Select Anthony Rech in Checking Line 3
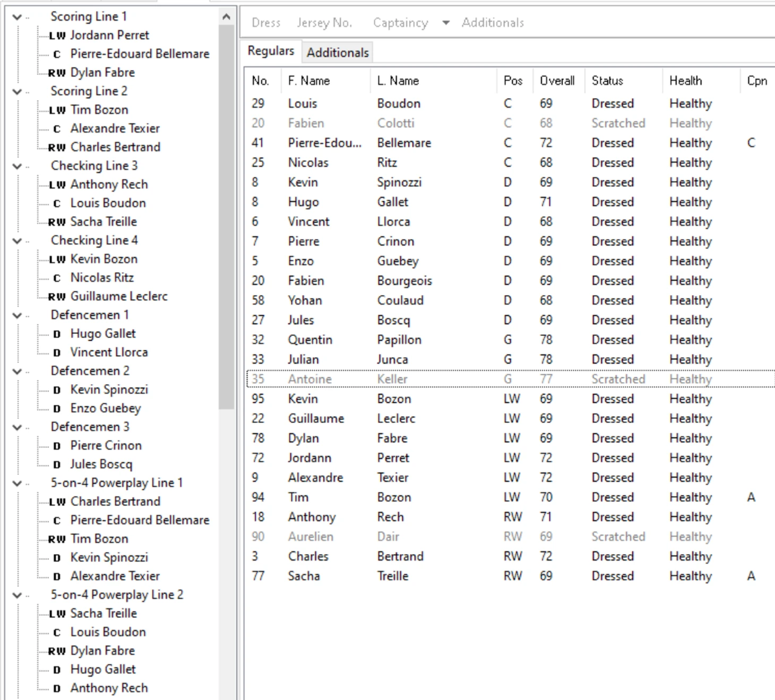The height and width of the screenshot is (700, 775). coord(109,185)
